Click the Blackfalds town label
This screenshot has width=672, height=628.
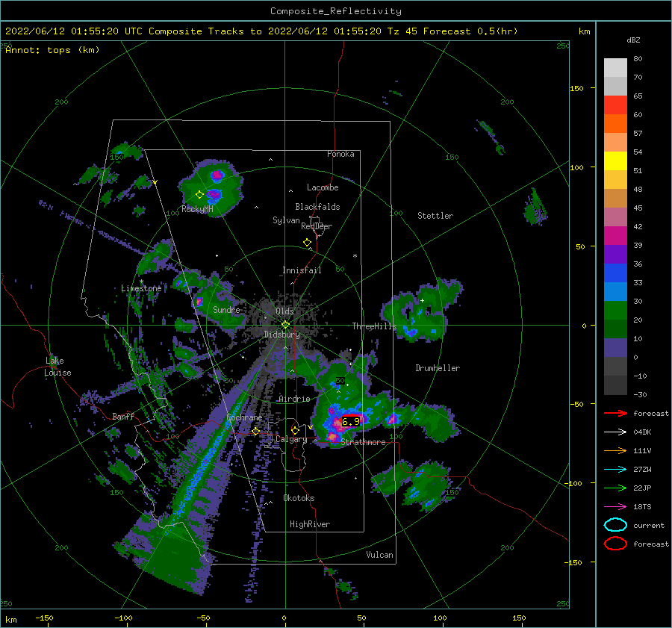click(317, 207)
